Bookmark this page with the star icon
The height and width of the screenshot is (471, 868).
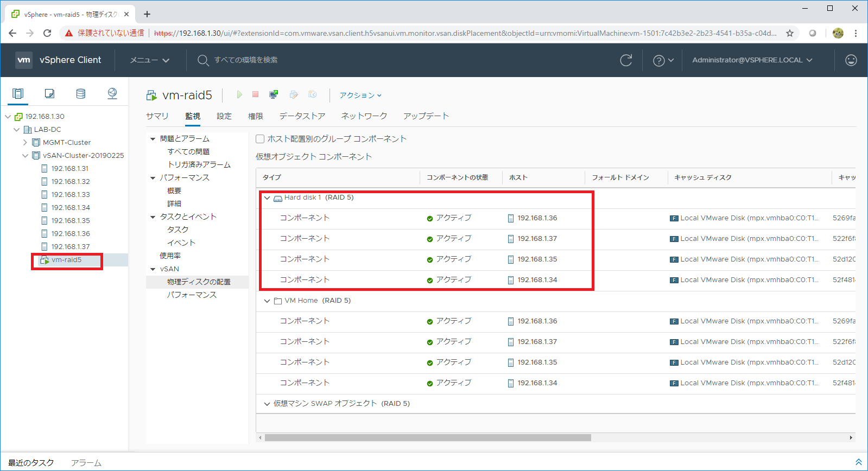790,33
